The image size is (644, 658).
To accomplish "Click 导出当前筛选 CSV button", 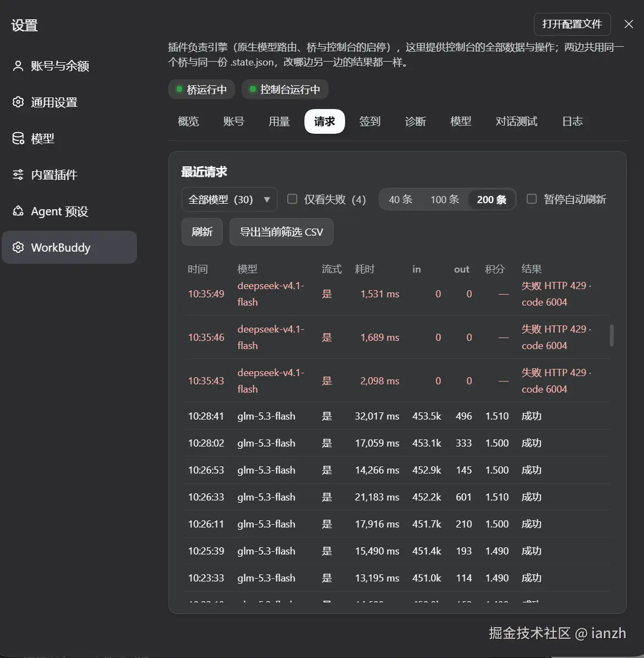I will [281, 232].
